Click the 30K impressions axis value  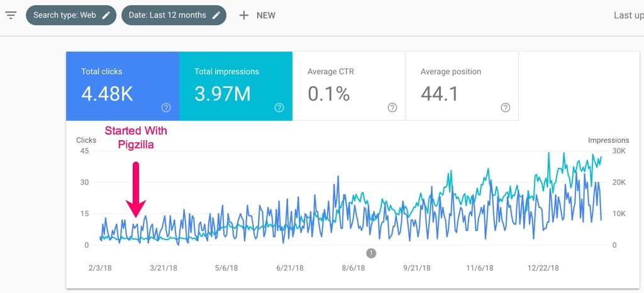pos(619,151)
